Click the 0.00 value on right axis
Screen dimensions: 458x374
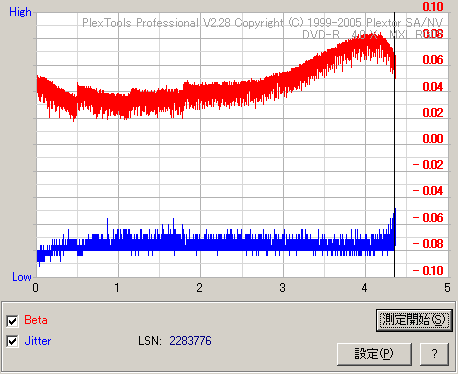point(432,138)
